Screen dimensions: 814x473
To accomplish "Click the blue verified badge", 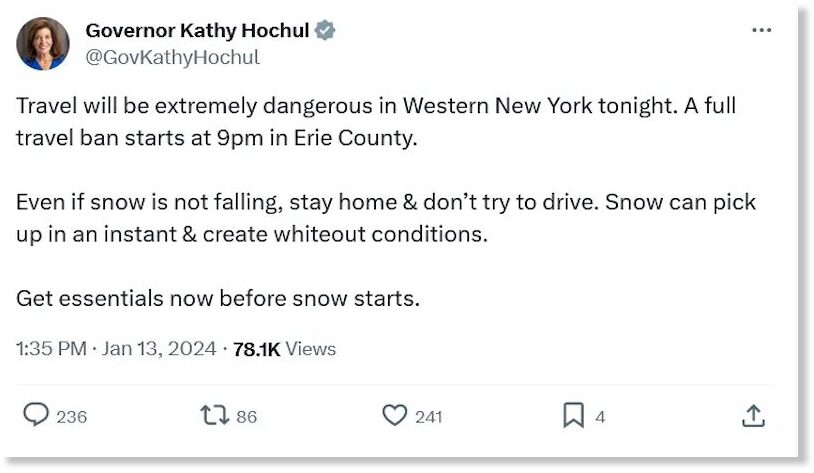I will tap(325, 30).
